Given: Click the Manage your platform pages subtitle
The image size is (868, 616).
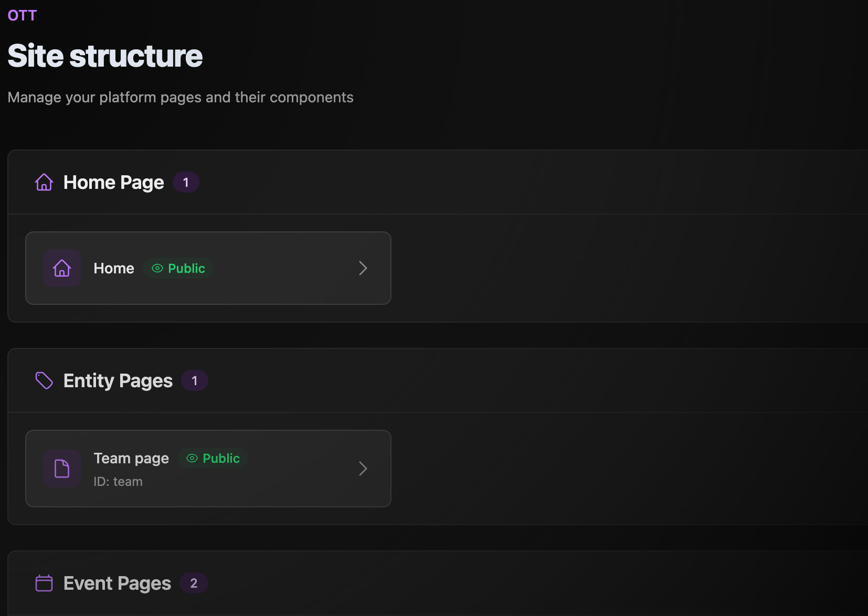Looking at the screenshot, I should point(181,98).
